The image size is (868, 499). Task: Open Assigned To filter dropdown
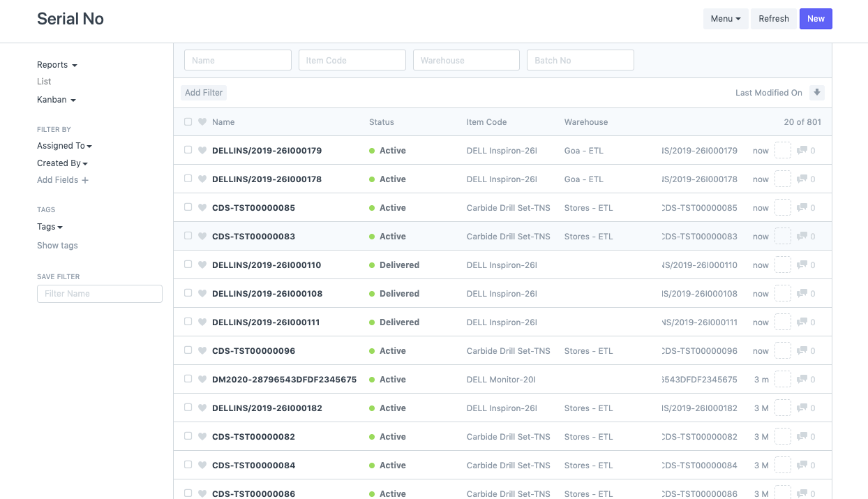click(x=64, y=146)
